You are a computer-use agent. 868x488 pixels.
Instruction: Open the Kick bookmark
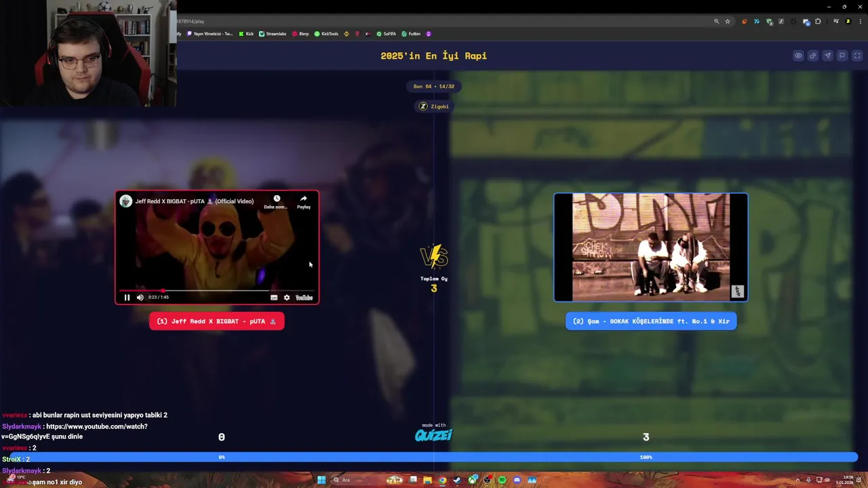pyautogui.click(x=246, y=34)
